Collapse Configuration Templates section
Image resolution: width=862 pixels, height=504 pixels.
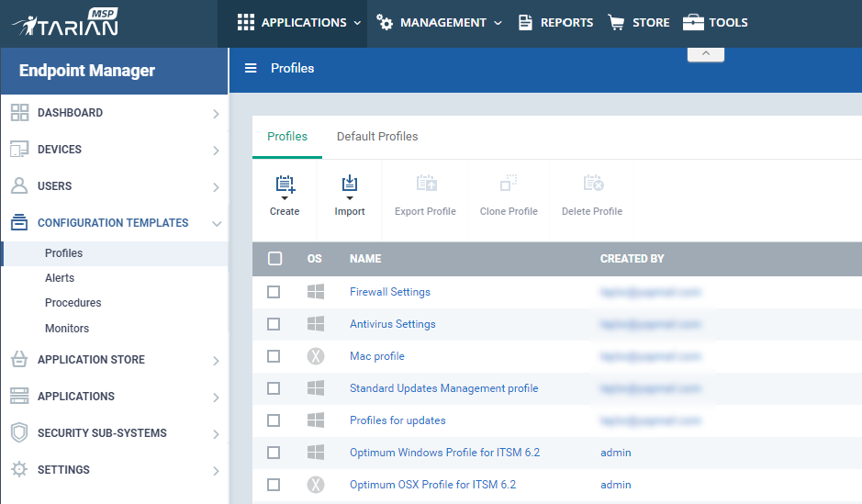[x=217, y=223]
